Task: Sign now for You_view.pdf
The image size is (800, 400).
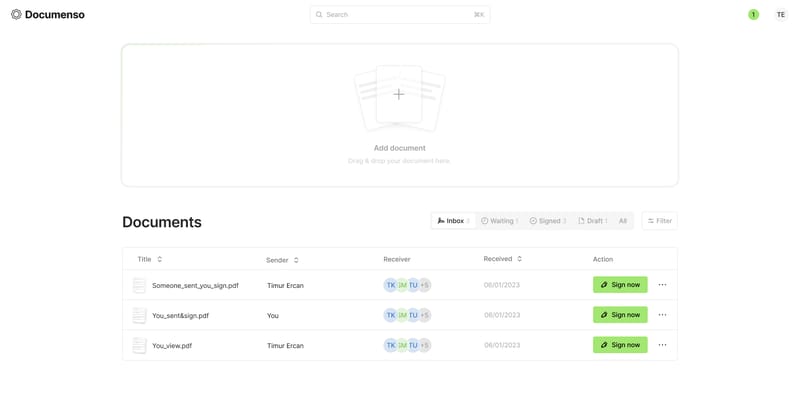Action: pos(620,345)
